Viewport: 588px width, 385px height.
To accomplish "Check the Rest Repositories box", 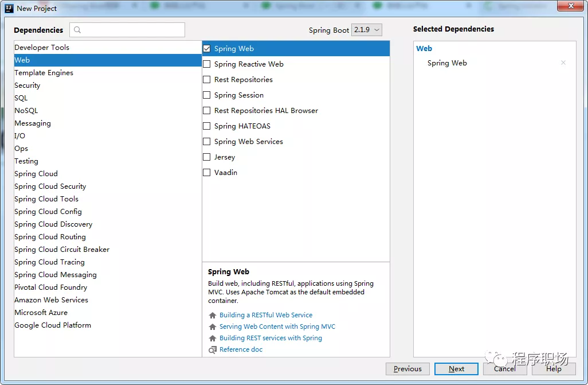I will click(207, 80).
